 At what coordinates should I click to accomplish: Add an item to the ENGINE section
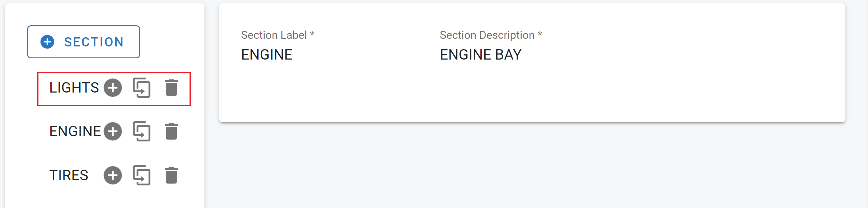[x=113, y=131]
